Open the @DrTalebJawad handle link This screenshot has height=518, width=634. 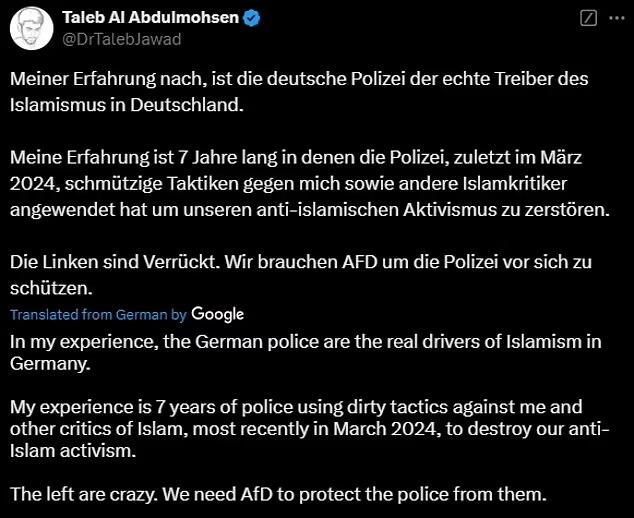121,39
